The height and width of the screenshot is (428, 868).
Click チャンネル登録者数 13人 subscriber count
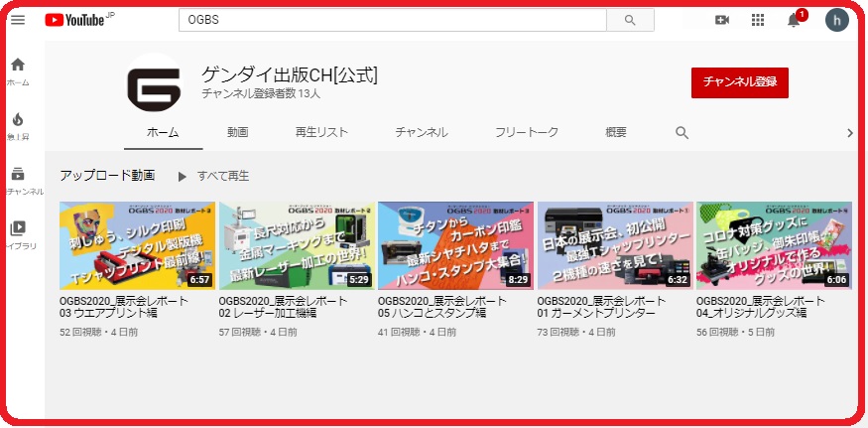pyautogui.click(x=261, y=93)
